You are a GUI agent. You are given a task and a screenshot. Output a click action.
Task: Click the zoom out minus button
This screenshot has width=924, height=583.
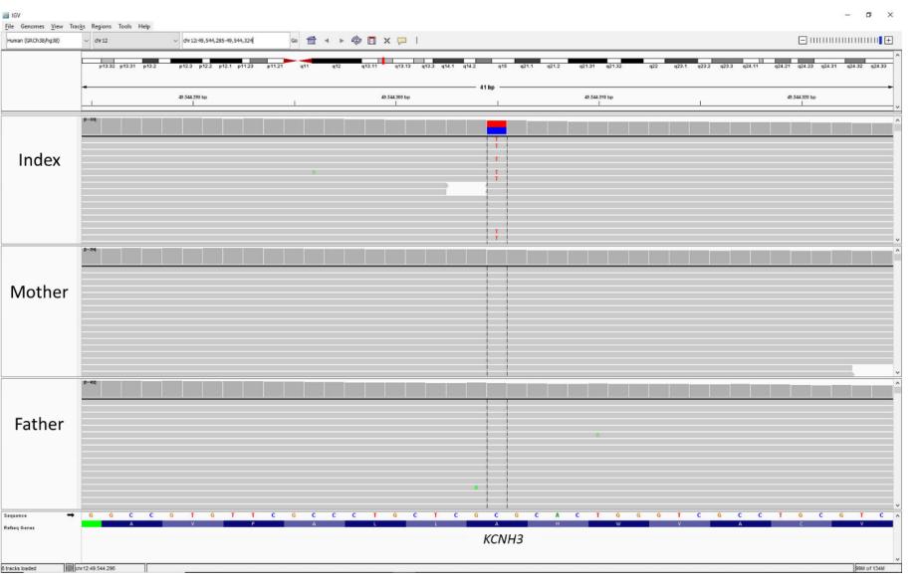point(802,40)
